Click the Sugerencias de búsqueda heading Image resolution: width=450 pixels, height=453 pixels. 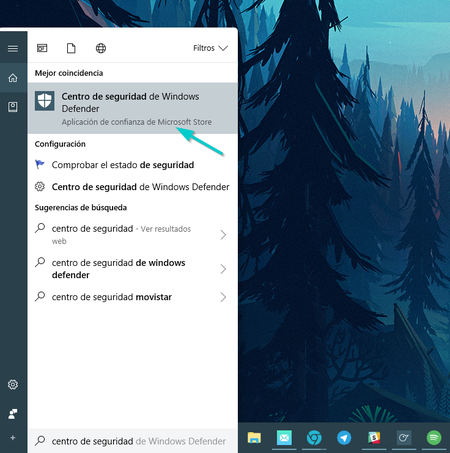point(81,208)
